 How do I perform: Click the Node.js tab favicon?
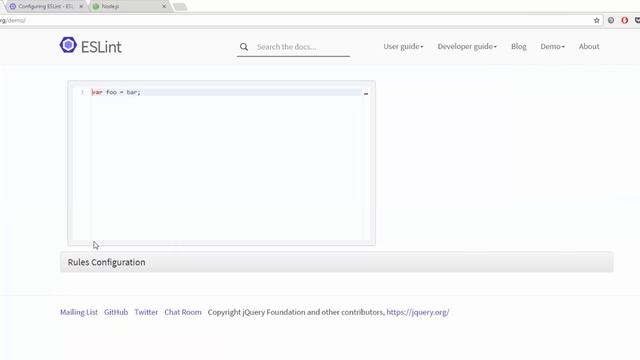[96, 7]
